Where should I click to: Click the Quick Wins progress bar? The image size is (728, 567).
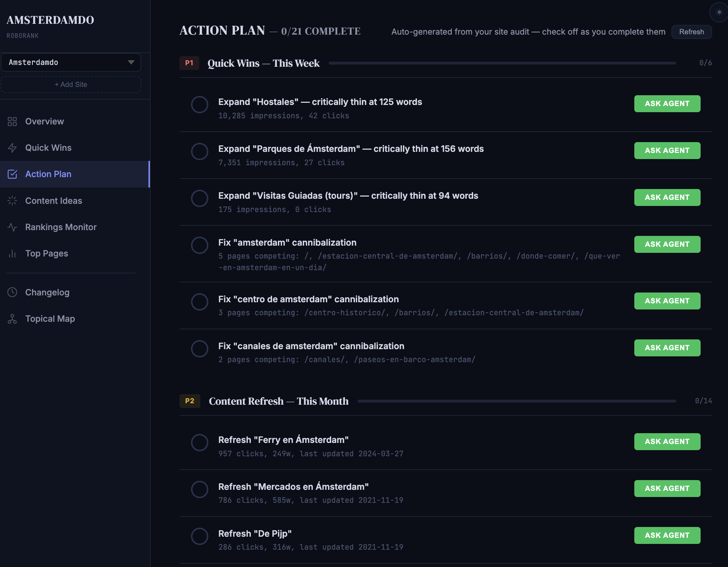click(502, 63)
